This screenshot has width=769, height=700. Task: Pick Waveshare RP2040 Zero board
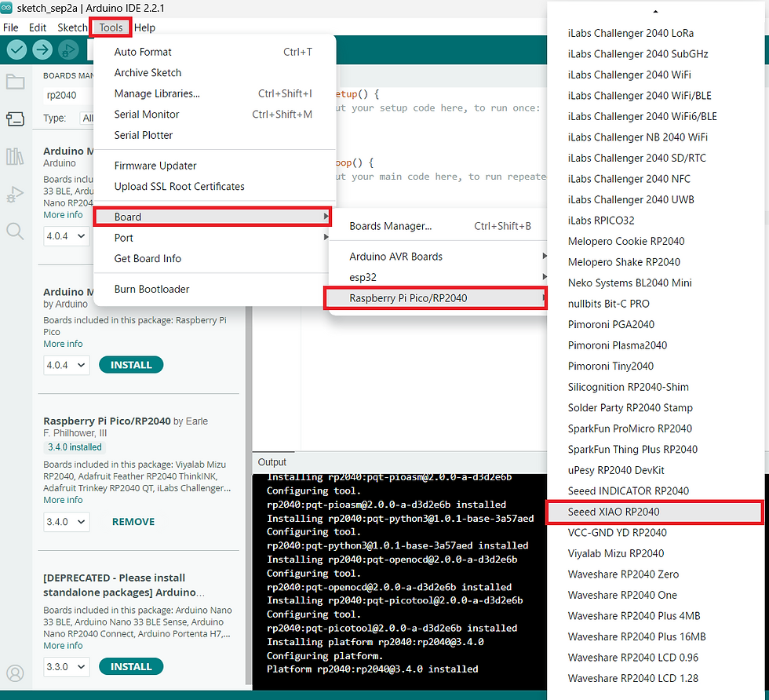coord(654,574)
